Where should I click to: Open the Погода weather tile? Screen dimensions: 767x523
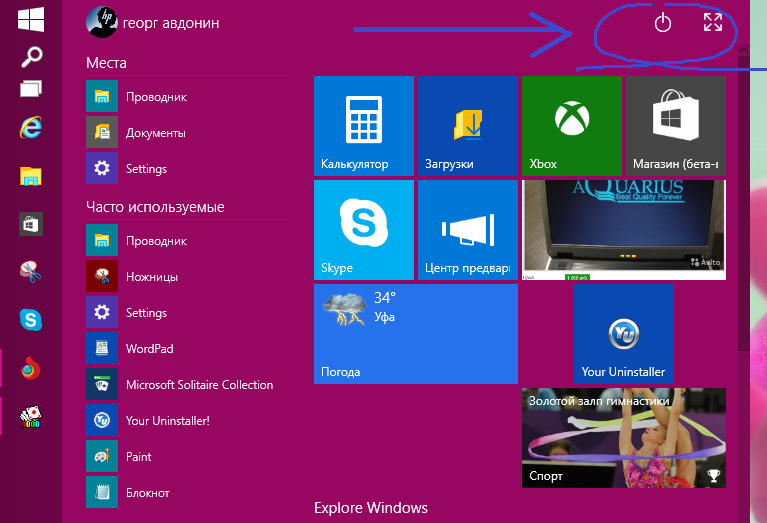416,334
